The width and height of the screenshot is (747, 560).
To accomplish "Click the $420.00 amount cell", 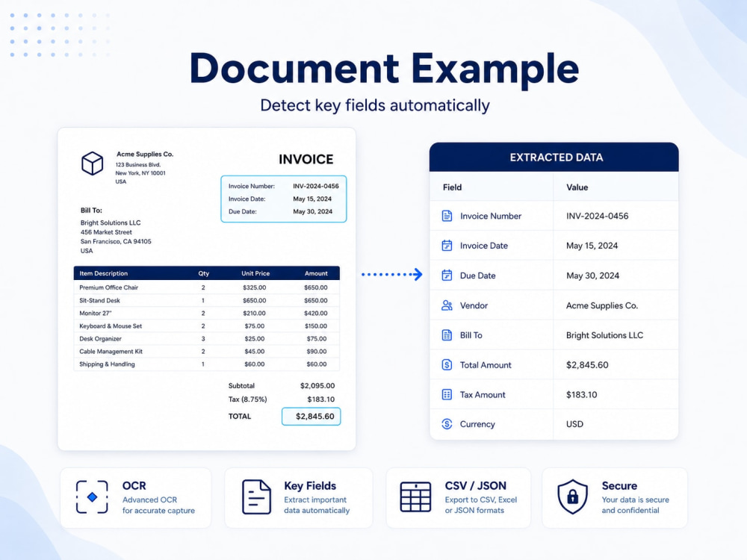I will (316, 314).
